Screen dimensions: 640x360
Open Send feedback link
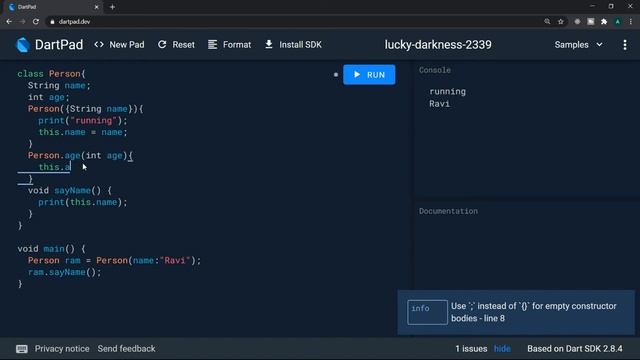[x=127, y=349]
